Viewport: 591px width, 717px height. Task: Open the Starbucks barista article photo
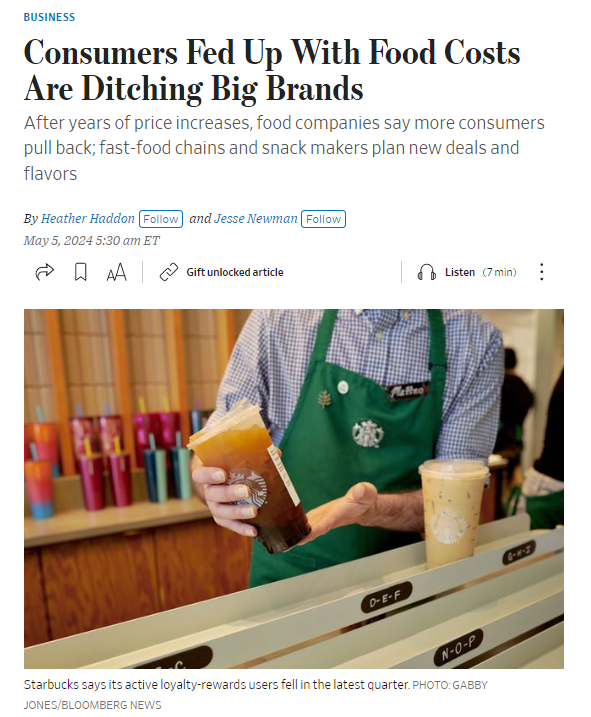pos(294,489)
